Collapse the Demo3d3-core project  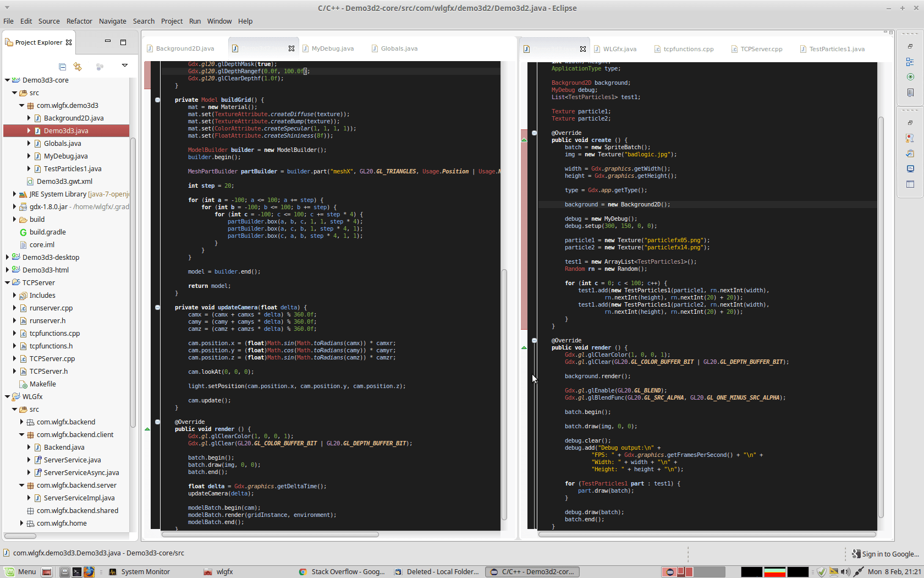pos(7,80)
